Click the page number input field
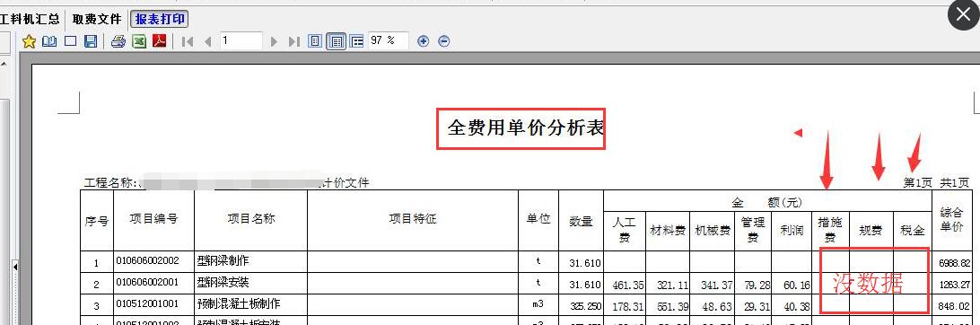Image resolution: width=980 pixels, height=325 pixels. tap(241, 40)
